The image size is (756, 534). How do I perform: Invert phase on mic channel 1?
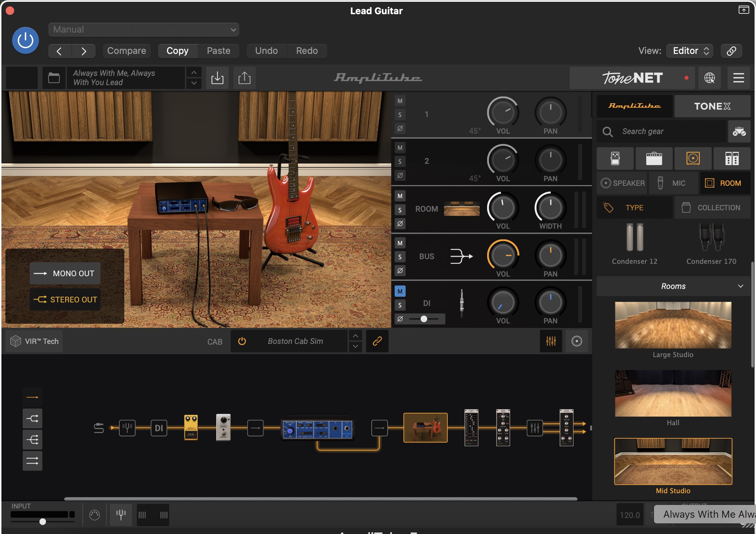pos(400,128)
